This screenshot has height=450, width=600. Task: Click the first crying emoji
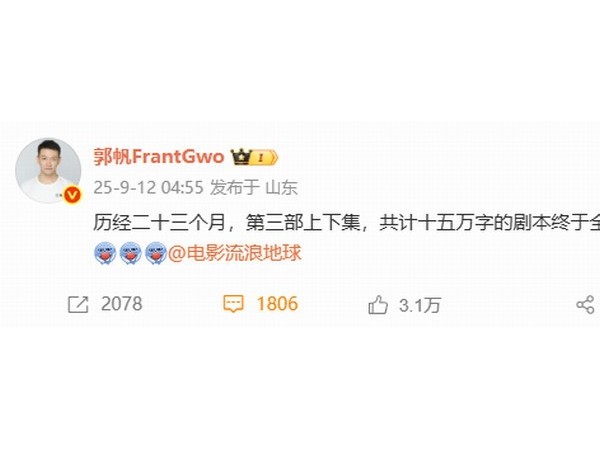[x=105, y=253]
